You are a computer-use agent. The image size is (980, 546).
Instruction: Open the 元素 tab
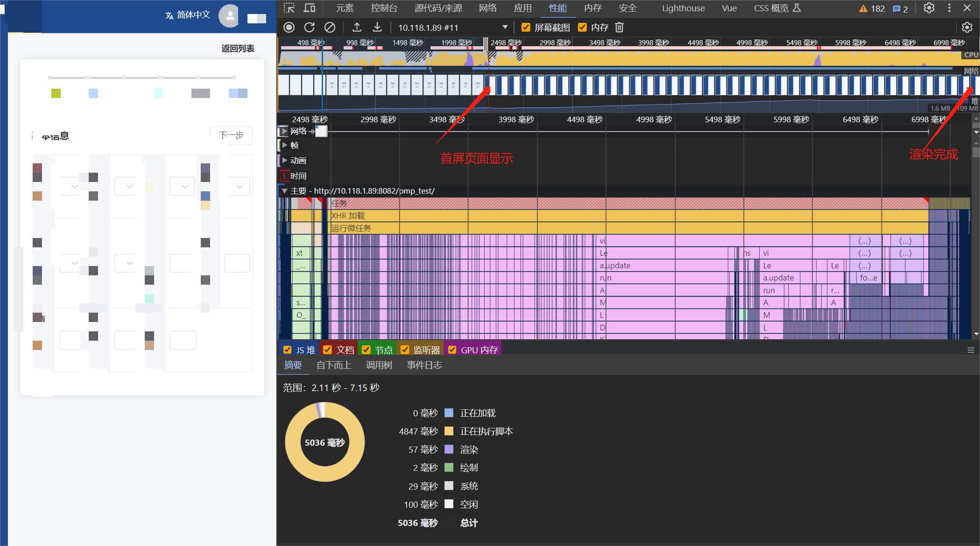tap(345, 8)
